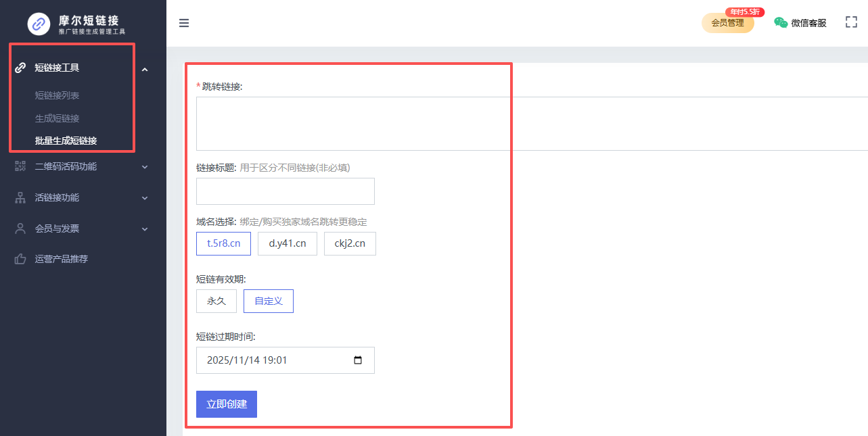Select the t.5r8.cn domain option
Screen dimensions: 868x436
point(223,243)
